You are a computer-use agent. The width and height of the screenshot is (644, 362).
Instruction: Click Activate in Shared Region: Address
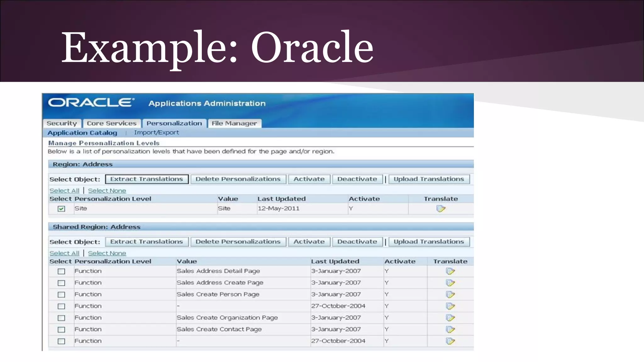pos(309,242)
